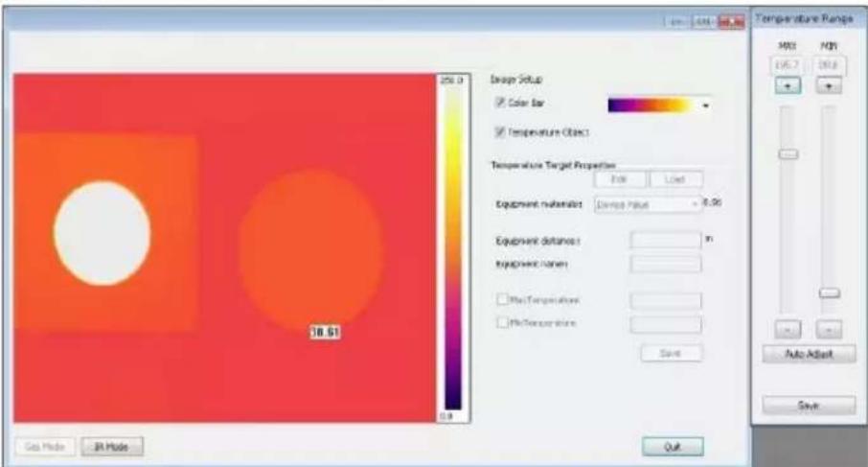Enable the Max Temperature checkbox
This screenshot has width=868, height=467.
click(502, 300)
